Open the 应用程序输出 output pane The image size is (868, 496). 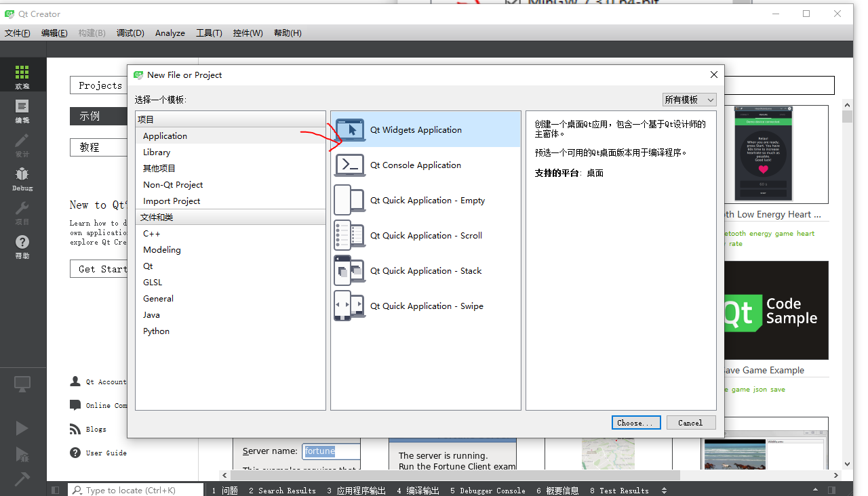click(x=356, y=490)
